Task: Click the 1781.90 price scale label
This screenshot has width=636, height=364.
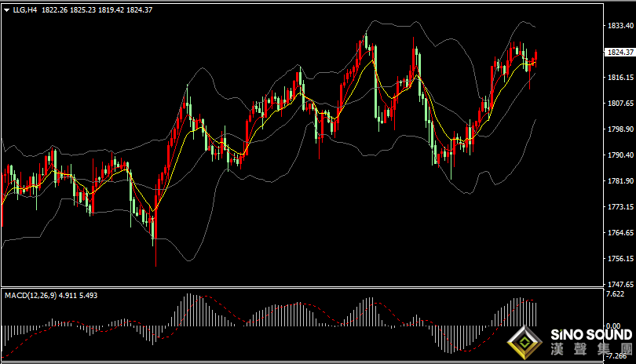Action: (620, 181)
